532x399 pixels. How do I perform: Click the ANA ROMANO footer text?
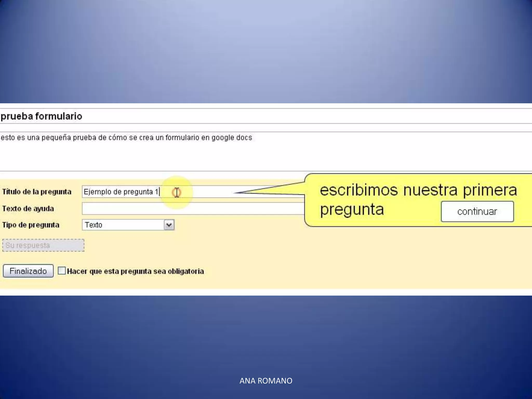(x=266, y=381)
